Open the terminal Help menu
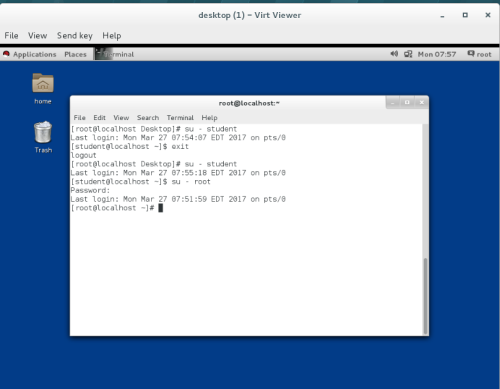The width and height of the screenshot is (500, 389). [209, 118]
